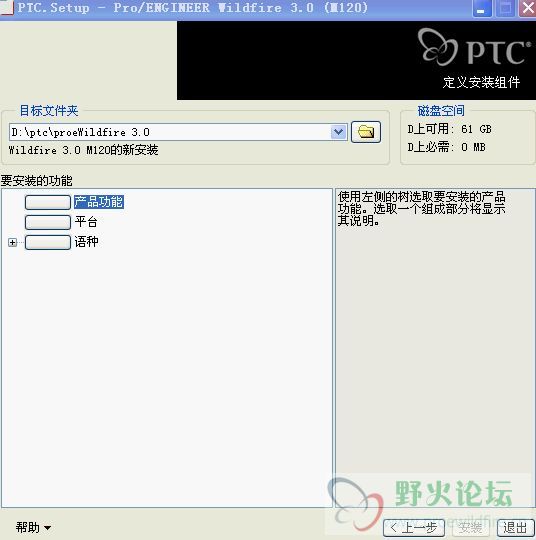
Task: Expand the destination folder path dropdown
Action: (339, 132)
